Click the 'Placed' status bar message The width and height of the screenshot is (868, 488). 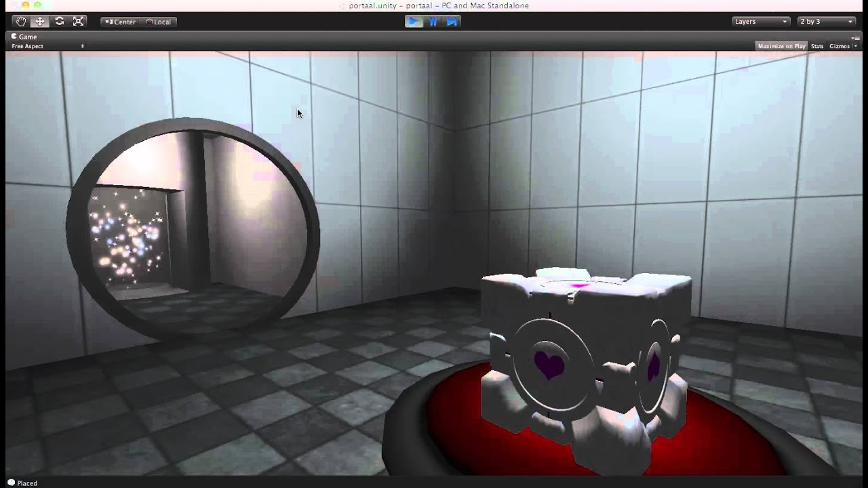click(28, 483)
